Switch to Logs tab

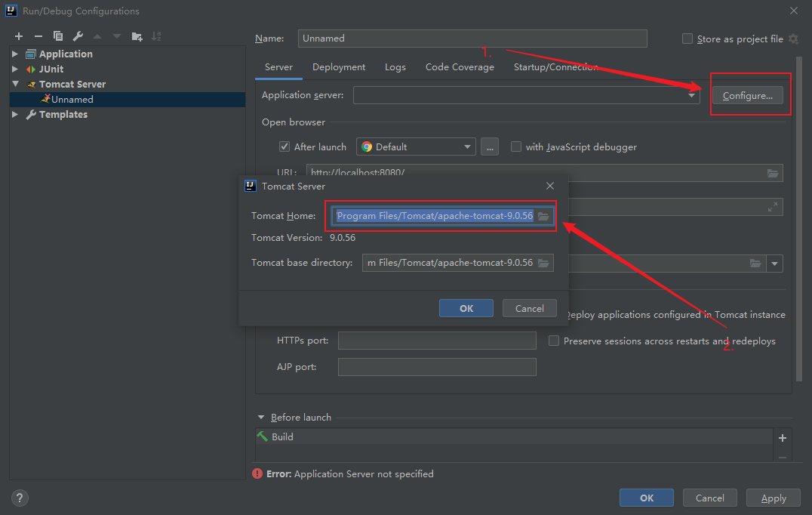coord(395,67)
